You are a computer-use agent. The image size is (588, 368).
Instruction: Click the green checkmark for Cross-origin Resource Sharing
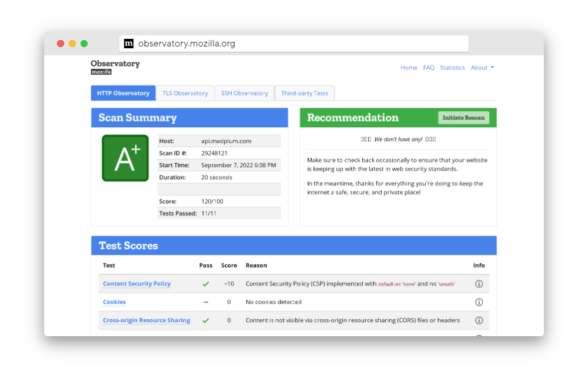coord(206,320)
